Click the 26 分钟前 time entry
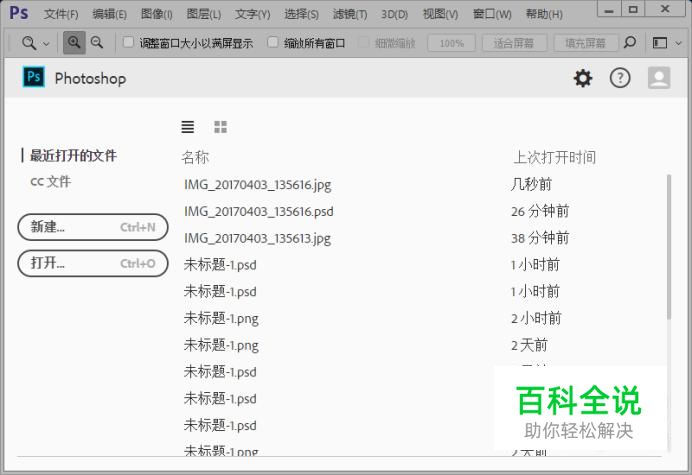This screenshot has height=475, width=692. coord(540,211)
